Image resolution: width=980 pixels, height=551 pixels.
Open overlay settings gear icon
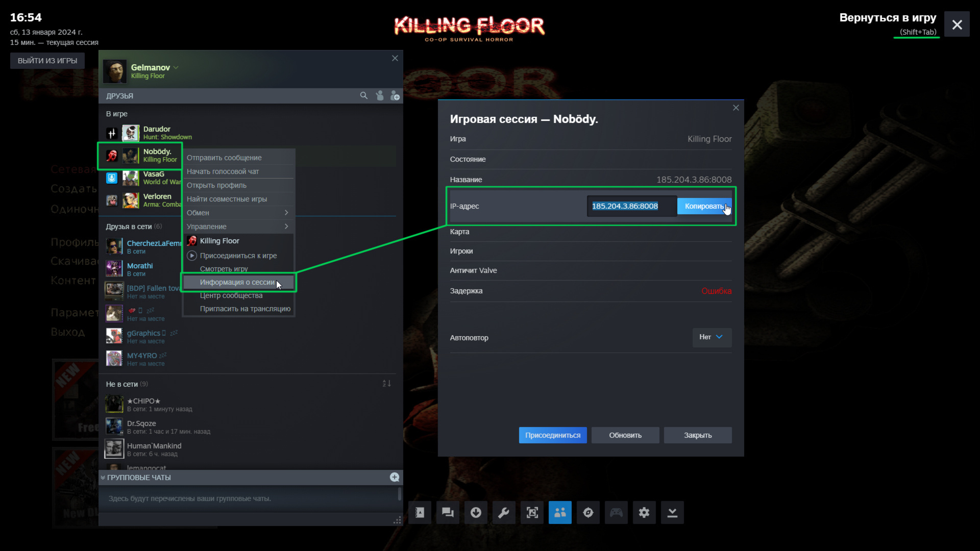[x=644, y=512]
